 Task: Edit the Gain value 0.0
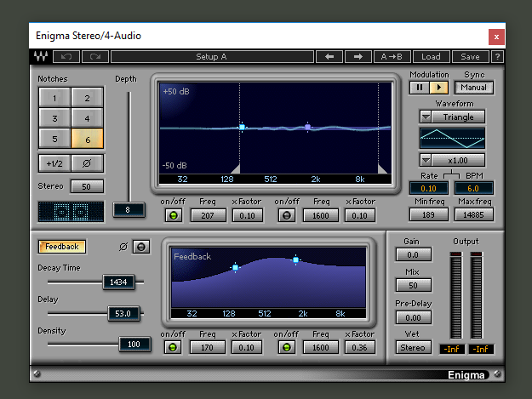tap(413, 254)
